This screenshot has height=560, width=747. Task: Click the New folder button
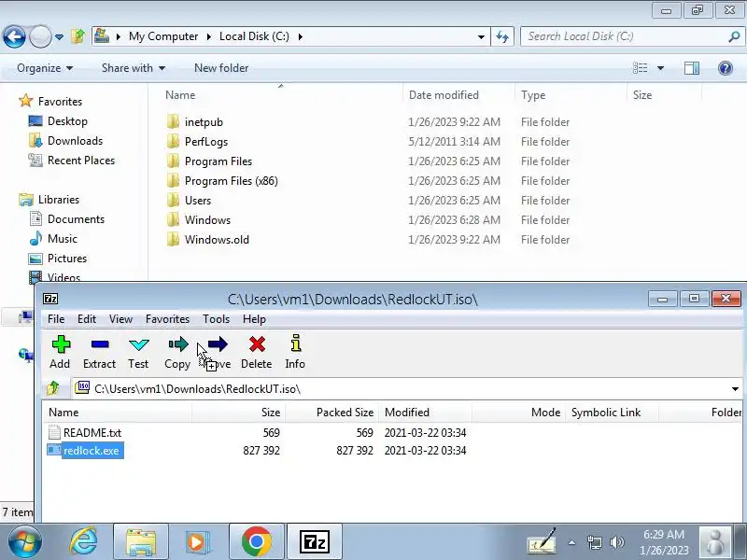pos(221,68)
